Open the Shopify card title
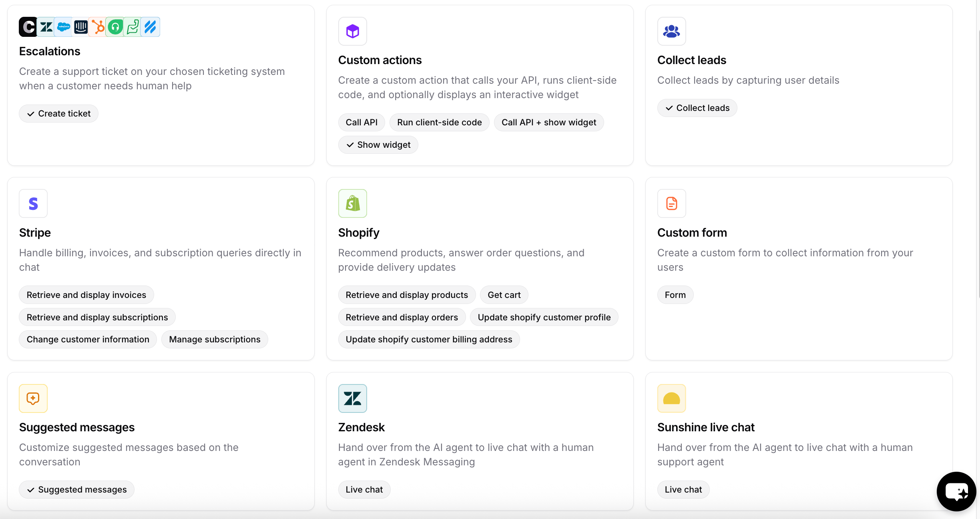This screenshot has height=519, width=980. point(359,233)
